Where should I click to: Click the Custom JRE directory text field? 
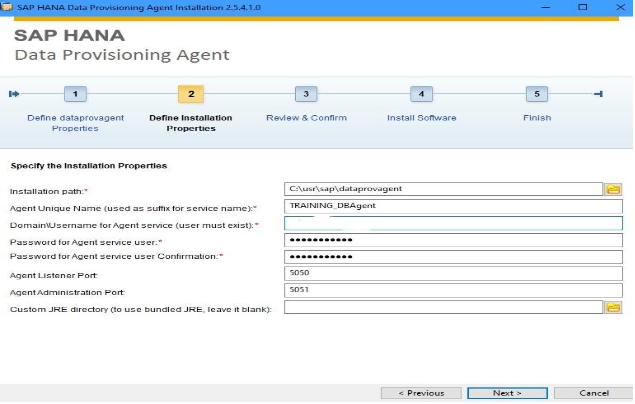[x=443, y=307]
